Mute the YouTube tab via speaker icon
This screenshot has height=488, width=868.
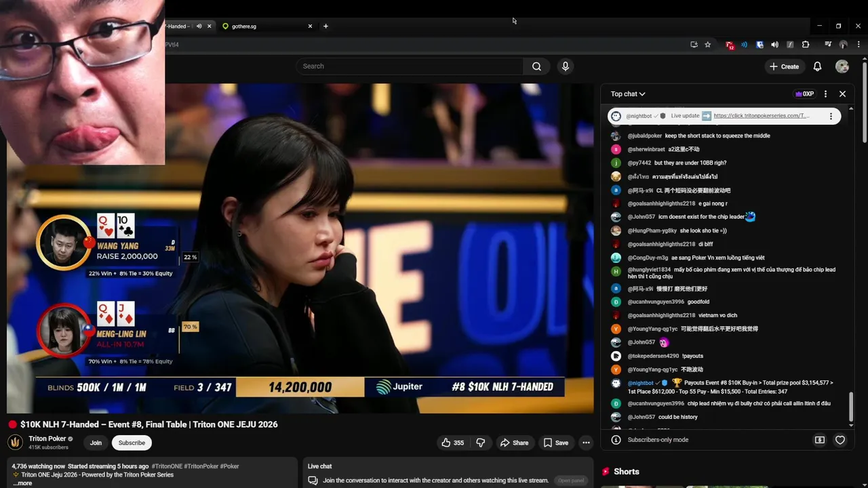tap(199, 26)
